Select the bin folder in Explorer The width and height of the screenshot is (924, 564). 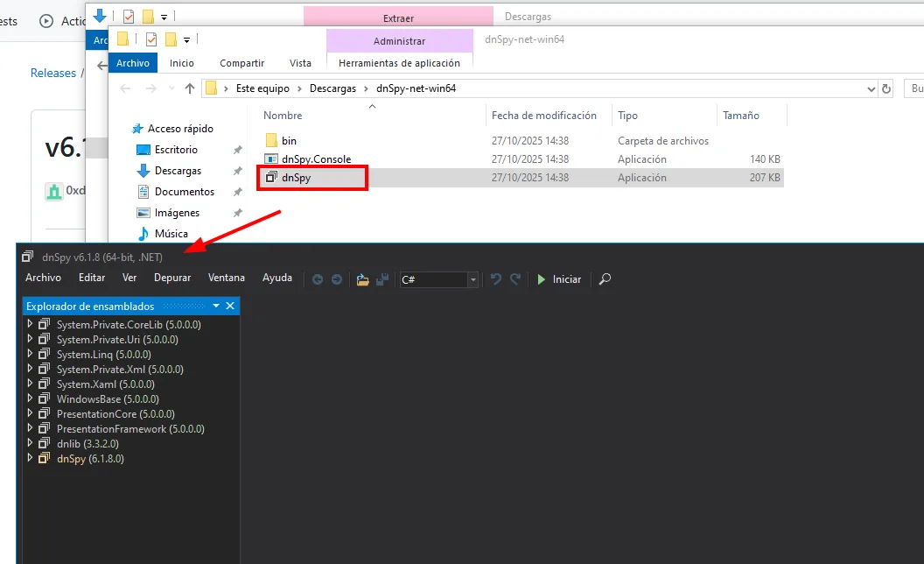coord(289,140)
